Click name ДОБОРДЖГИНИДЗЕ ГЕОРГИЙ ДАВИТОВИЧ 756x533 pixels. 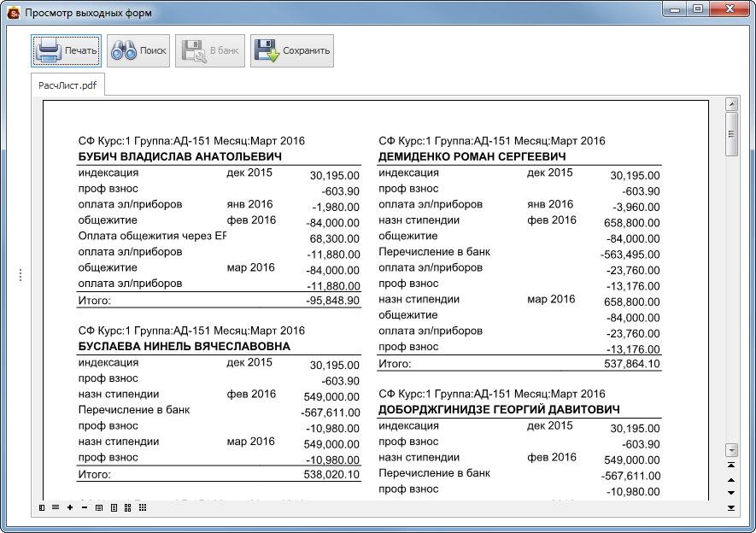(499, 410)
